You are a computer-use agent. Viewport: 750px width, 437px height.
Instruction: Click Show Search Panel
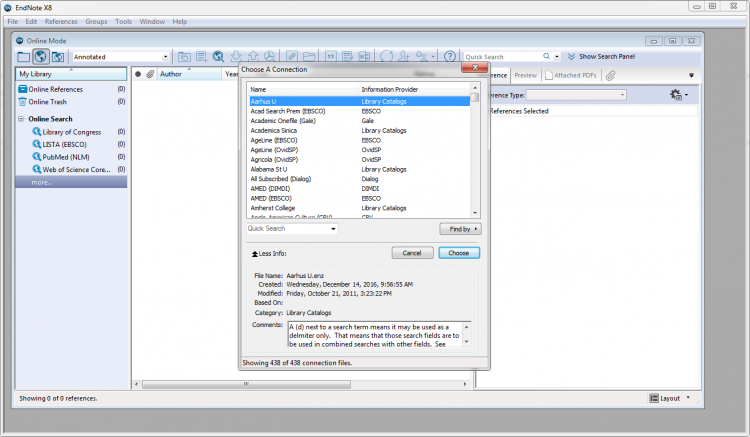[x=601, y=56]
